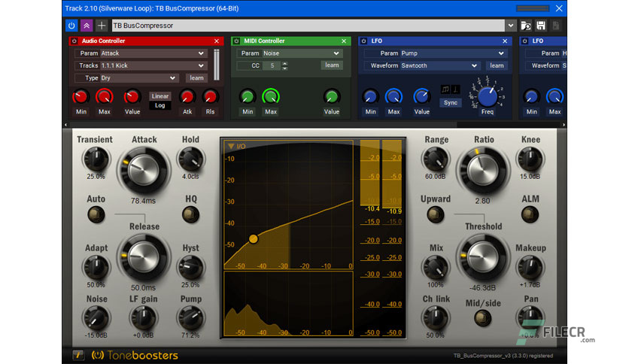Click the Attack knob

(143, 170)
